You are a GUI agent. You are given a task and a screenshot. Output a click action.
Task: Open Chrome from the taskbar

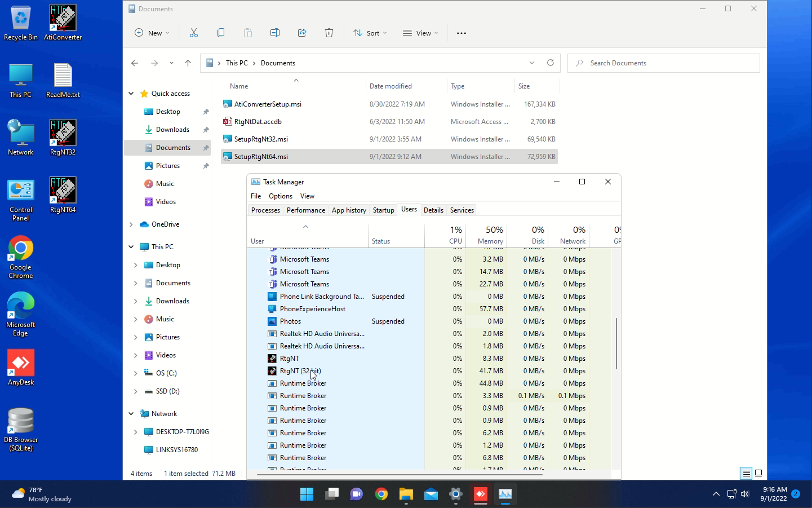click(x=381, y=494)
